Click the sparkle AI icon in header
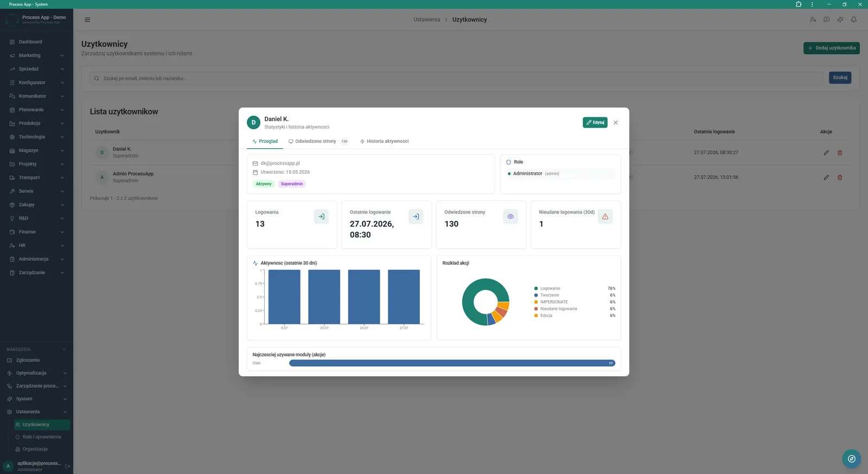The image size is (868, 474). coord(840,20)
